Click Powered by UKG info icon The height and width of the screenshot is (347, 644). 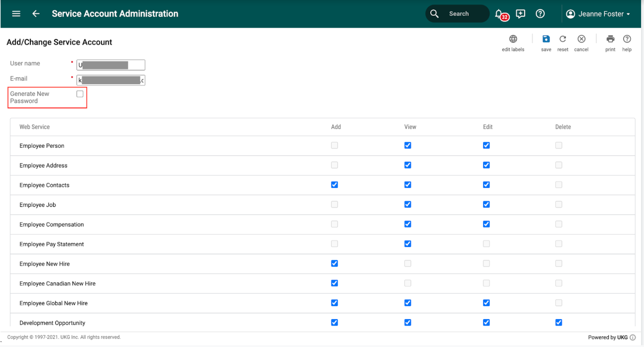coord(633,338)
